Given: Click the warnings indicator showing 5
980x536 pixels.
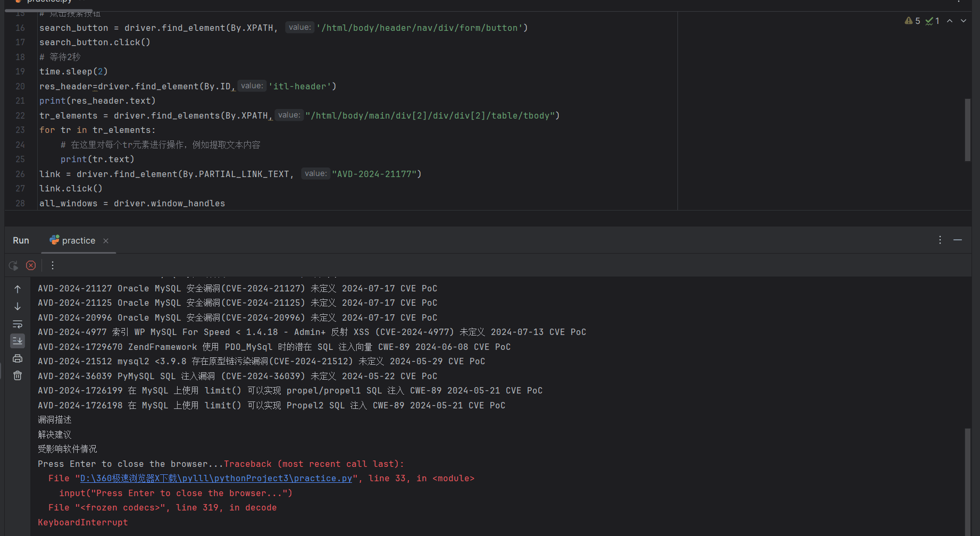Looking at the screenshot, I should 912,21.
